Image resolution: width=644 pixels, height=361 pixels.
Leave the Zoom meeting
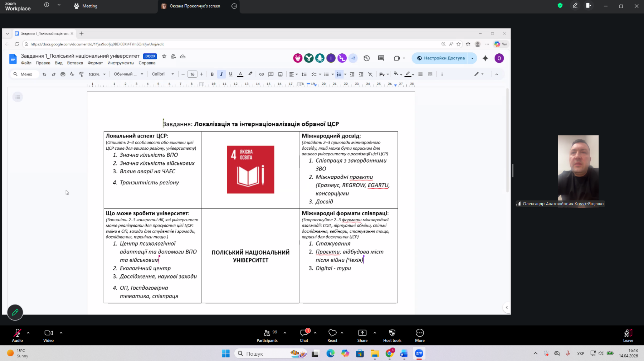(628, 335)
